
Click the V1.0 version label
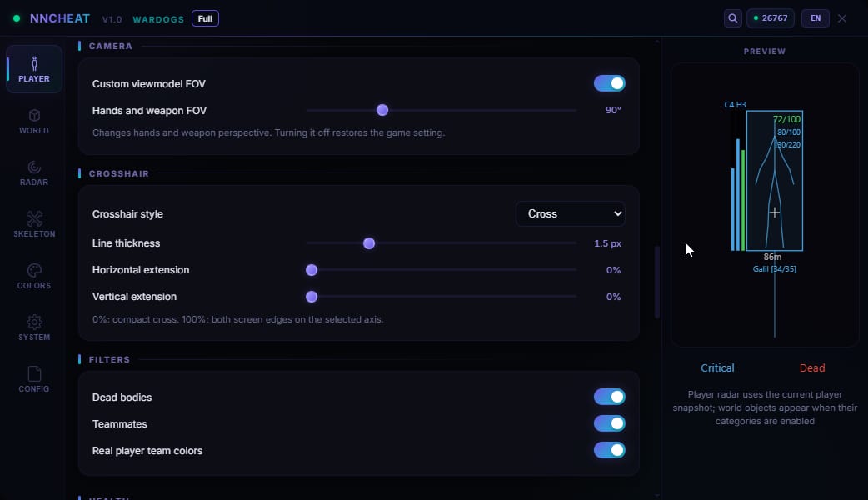tap(112, 19)
